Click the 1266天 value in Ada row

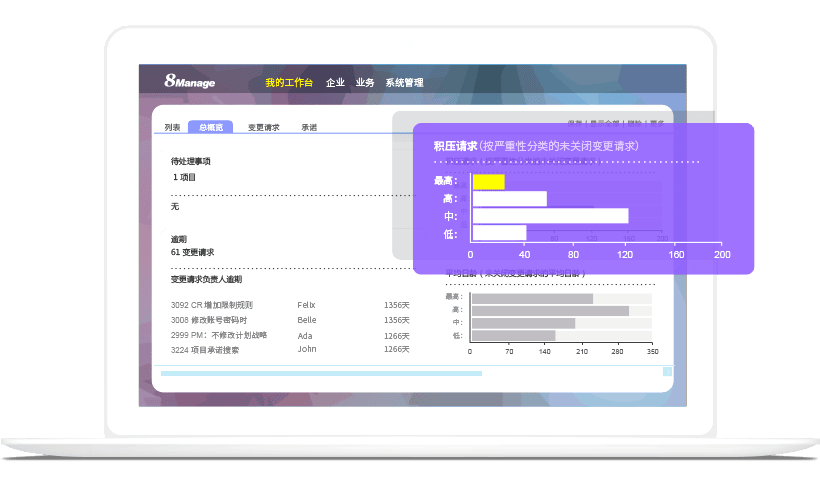396,336
